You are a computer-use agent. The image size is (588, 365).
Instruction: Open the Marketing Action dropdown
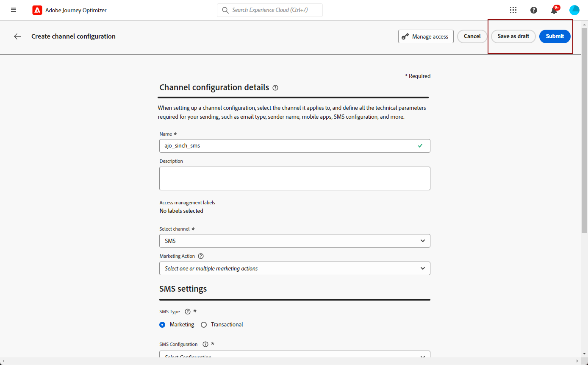(295, 268)
